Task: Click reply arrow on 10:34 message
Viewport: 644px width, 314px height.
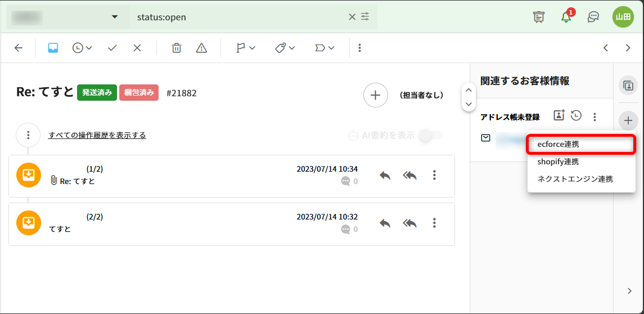Action: [385, 175]
